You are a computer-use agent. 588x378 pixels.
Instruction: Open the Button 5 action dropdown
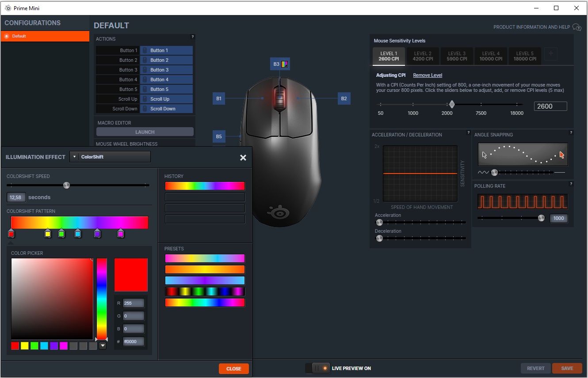pyautogui.click(x=166, y=89)
